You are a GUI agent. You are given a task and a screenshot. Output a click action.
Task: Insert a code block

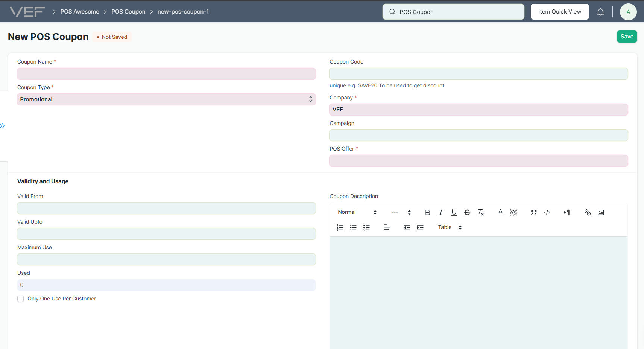(x=547, y=212)
